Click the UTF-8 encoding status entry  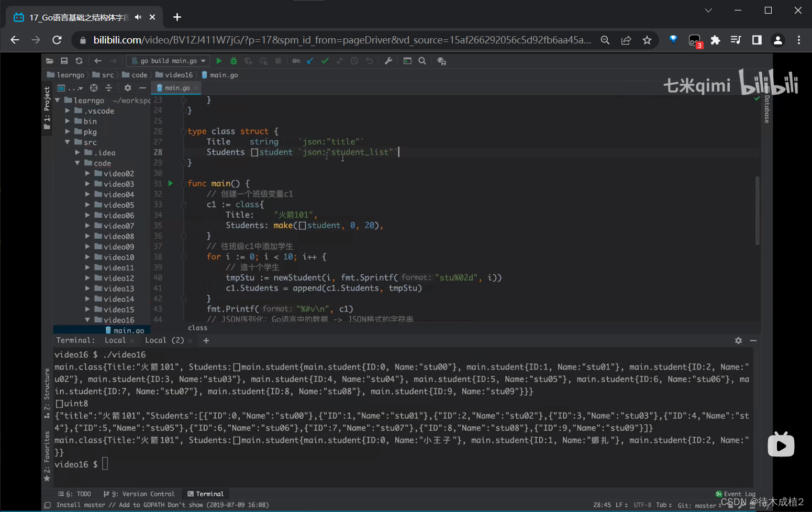(642, 505)
